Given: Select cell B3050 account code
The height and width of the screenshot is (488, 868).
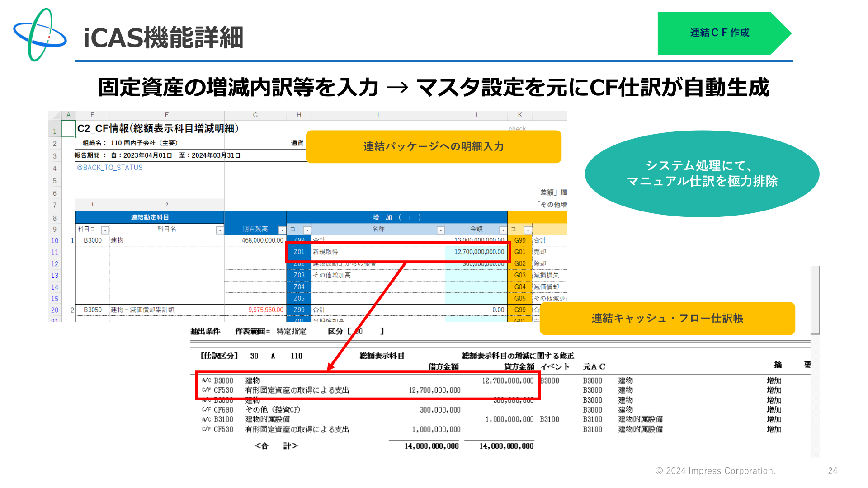Looking at the screenshot, I should coord(93,310).
